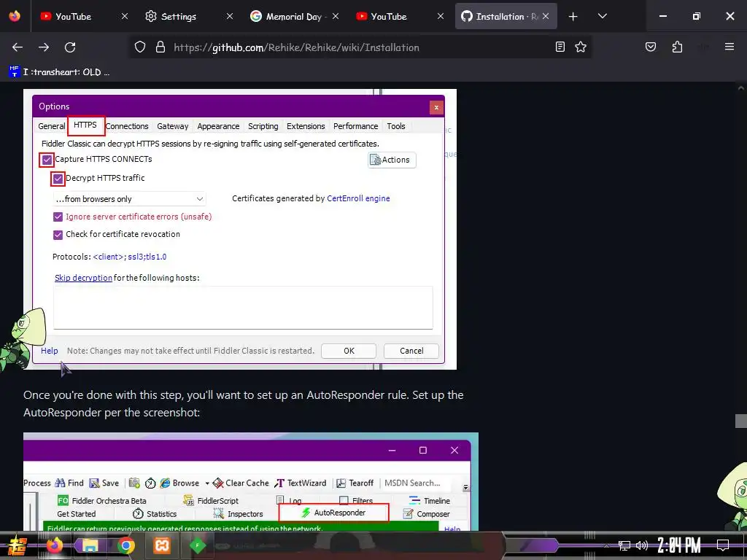This screenshot has height=560, width=747.
Task: Click OK in the Options dialog
Action: (349, 351)
